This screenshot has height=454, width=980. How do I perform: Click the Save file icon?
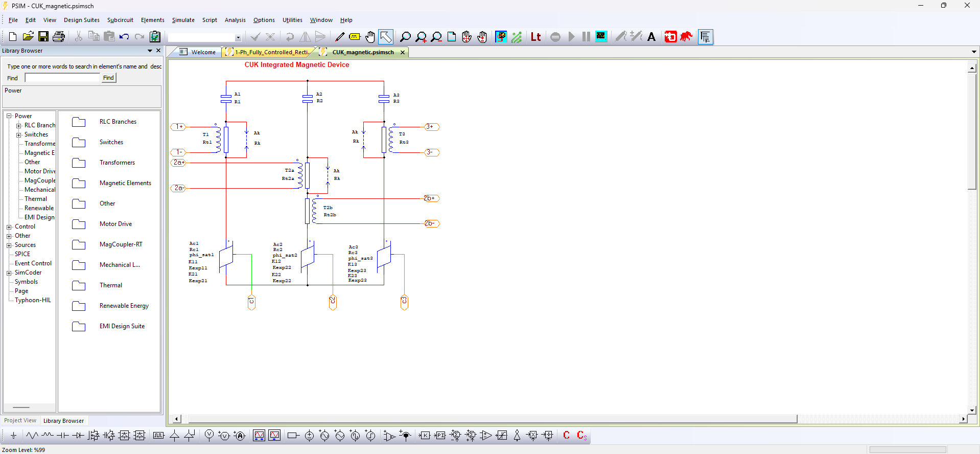pyautogui.click(x=43, y=37)
